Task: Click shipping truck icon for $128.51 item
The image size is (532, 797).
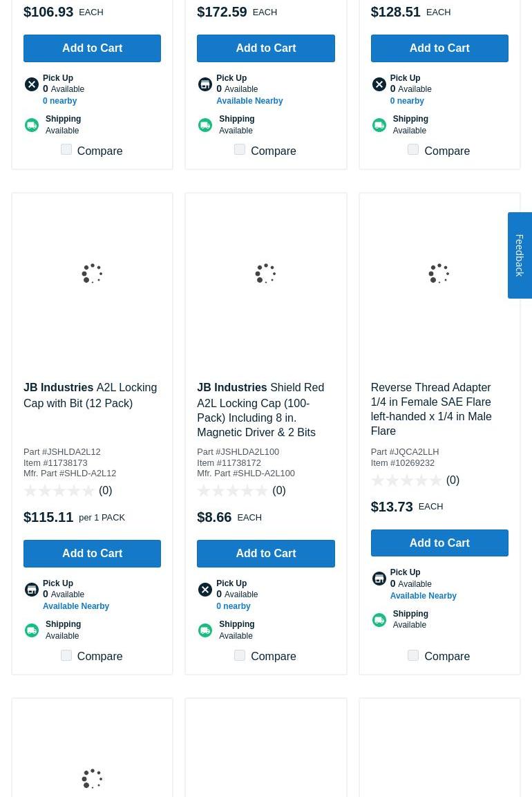Action: coord(379,125)
